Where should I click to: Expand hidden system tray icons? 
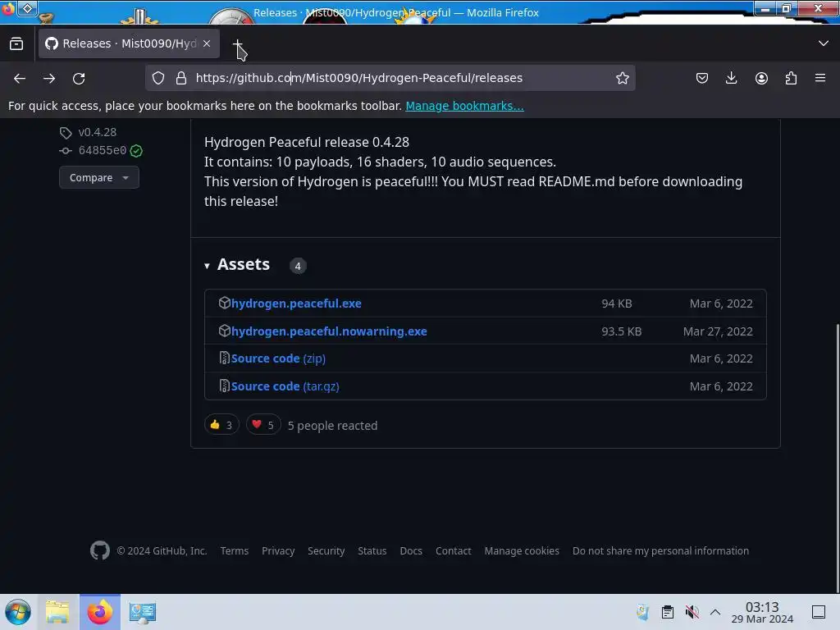coord(715,612)
